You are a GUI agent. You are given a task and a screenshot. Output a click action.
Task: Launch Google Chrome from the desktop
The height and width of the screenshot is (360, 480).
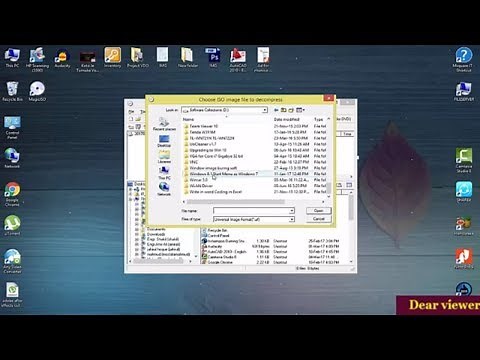[12, 194]
